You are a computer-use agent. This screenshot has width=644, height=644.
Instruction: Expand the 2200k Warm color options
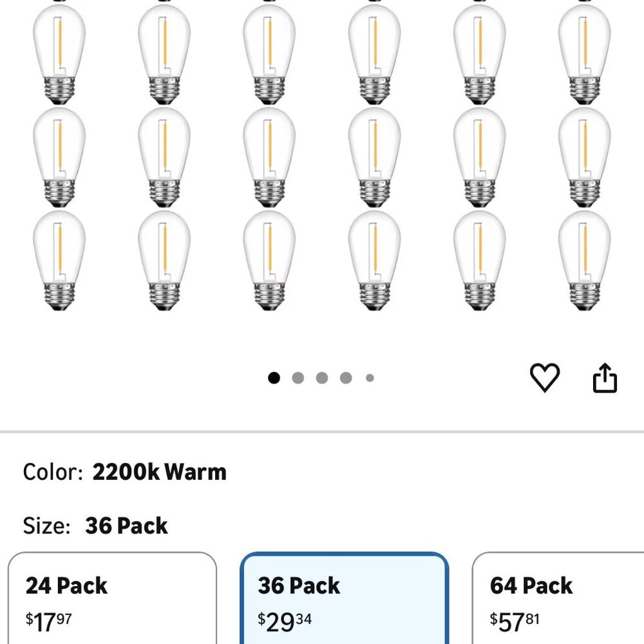[x=160, y=471]
